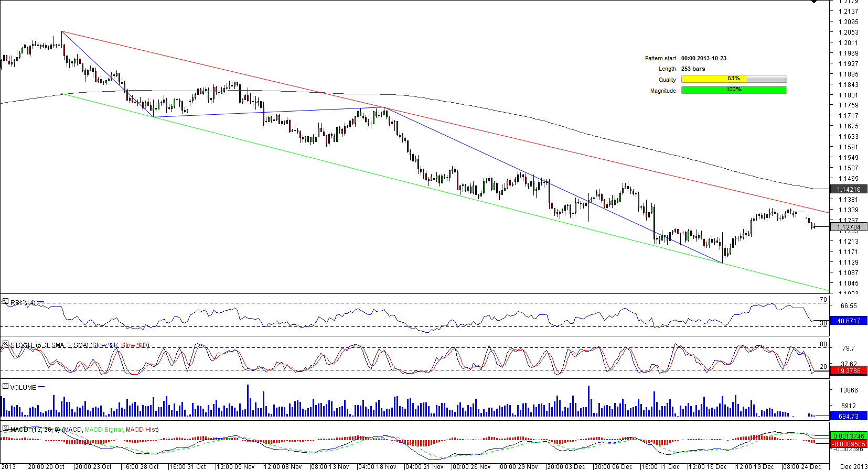This screenshot has width=868, height=470.
Task: Close the RSI indicator panel
Action: click(x=5, y=302)
